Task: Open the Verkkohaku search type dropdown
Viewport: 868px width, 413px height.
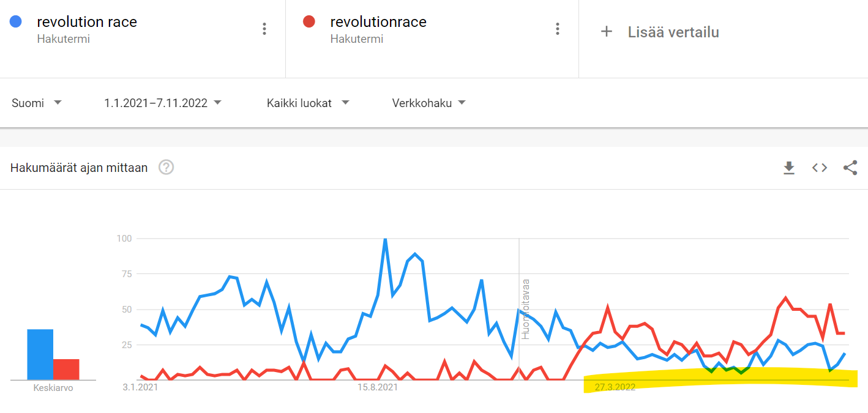Action: 428,103
